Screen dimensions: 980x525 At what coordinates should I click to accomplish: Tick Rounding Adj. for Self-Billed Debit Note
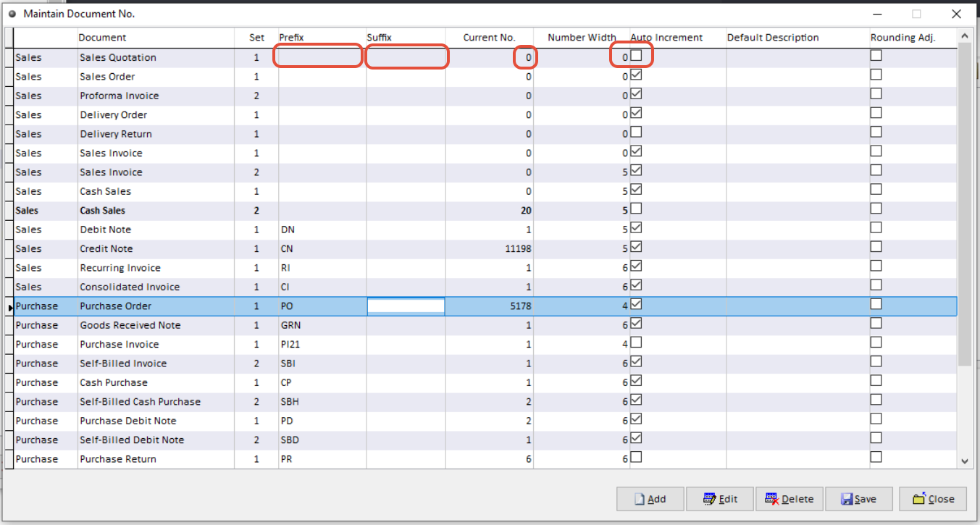point(876,438)
